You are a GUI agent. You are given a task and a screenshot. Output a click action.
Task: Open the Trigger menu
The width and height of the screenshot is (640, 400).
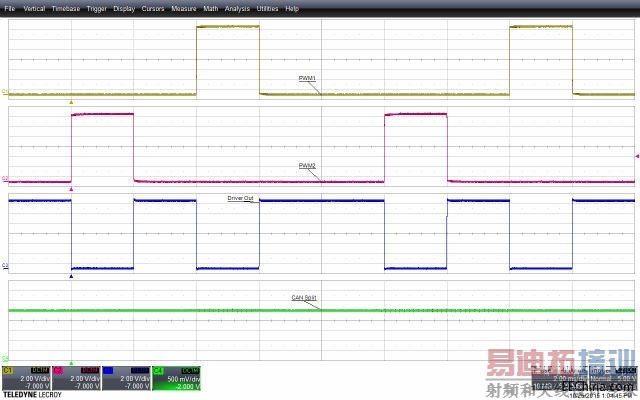point(97,8)
